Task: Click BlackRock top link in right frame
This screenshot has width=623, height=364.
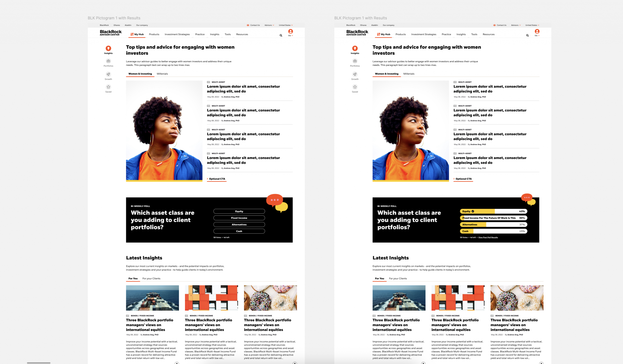Action: (351, 25)
